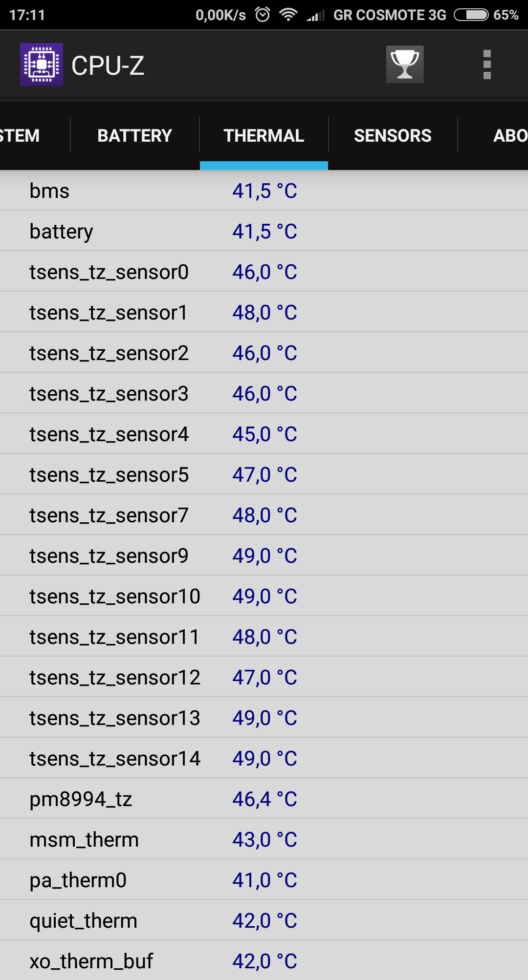Tap the alarm clock status icon

(263, 15)
